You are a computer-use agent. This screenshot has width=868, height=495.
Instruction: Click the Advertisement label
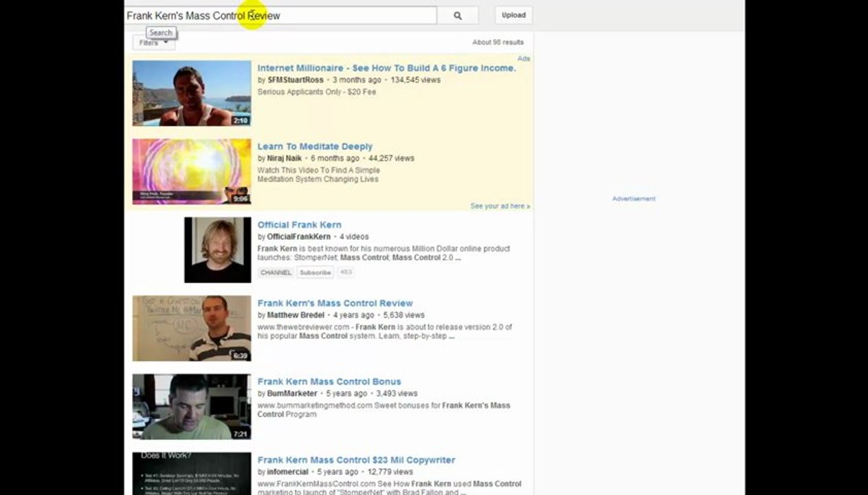634,199
